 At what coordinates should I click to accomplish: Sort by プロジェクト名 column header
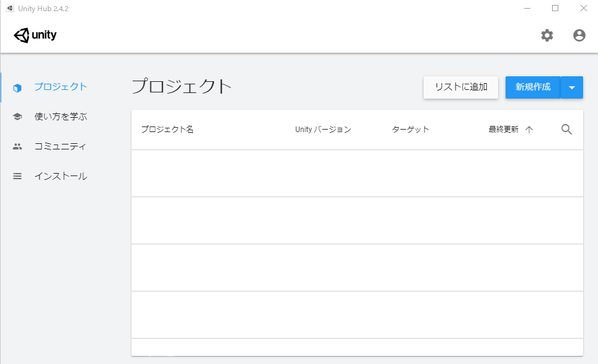pyautogui.click(x=167, y=130)
